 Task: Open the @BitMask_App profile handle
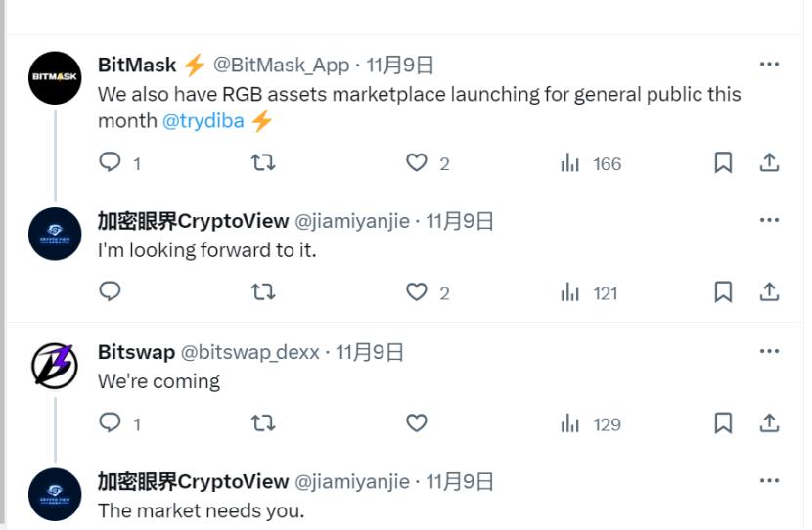pos(281,66)
